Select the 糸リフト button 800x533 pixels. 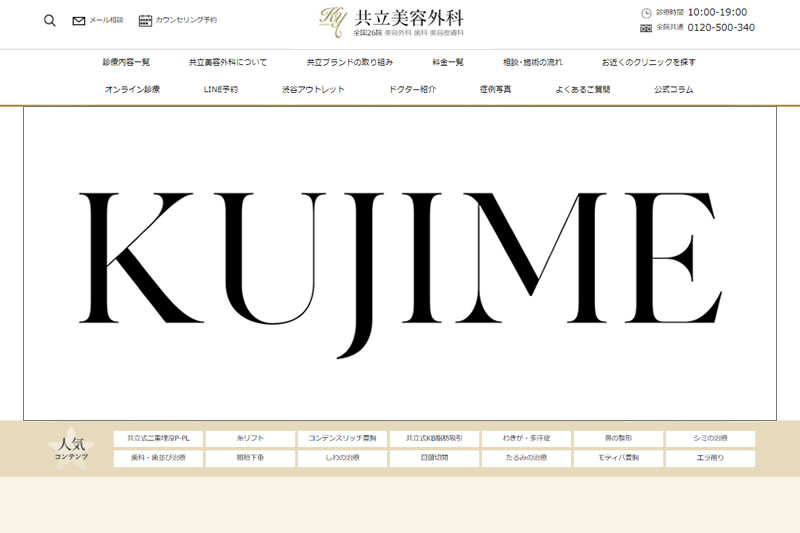click(251, 439)
